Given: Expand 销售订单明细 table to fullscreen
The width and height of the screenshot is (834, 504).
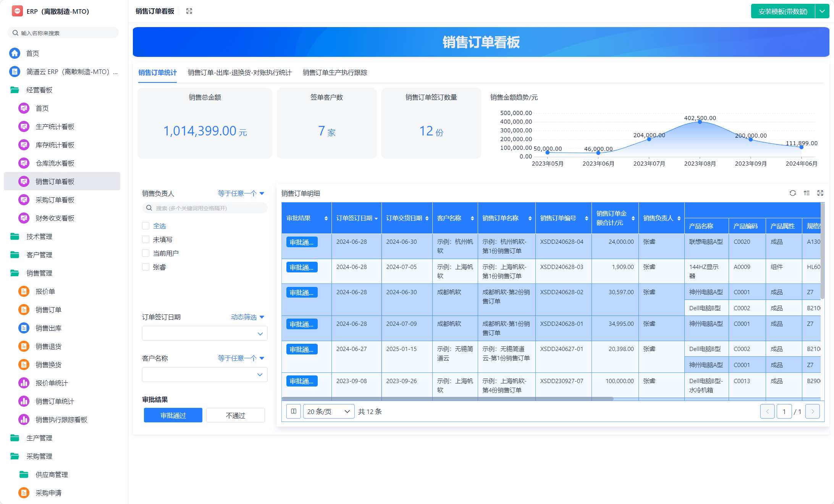Looking at the screenshot, I should pos(820,193).
